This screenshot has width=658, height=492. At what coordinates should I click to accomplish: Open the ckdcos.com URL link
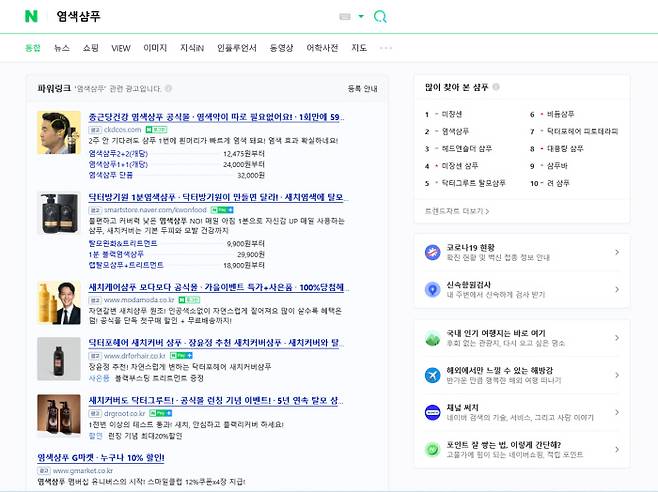click(x=122, y=129)
